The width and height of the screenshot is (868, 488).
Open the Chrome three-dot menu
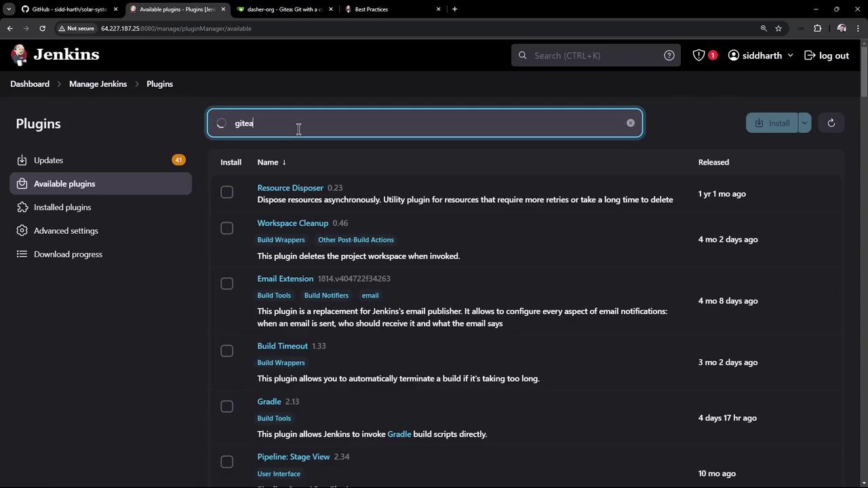(858, 28)
